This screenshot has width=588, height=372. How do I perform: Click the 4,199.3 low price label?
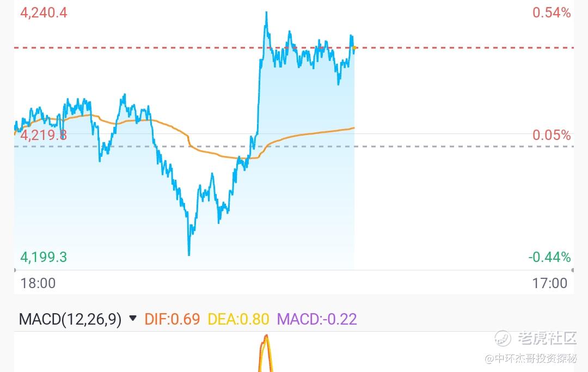click(x=44, y=257)
